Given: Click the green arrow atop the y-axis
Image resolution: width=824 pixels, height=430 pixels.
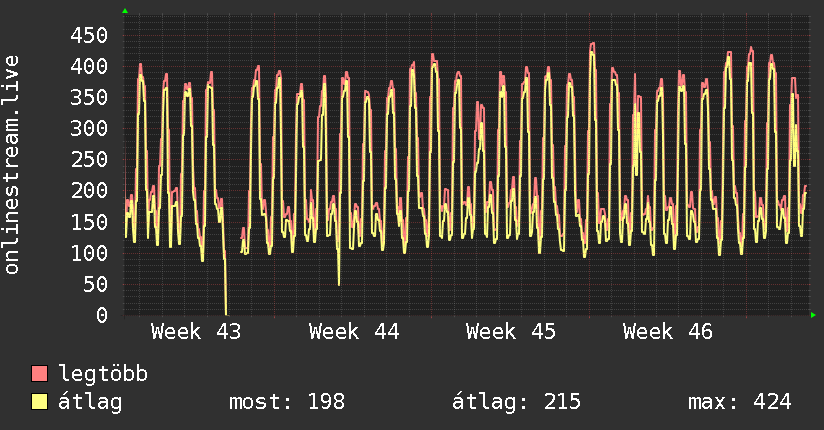Looking at the screenshot, I should coord(125,11).
